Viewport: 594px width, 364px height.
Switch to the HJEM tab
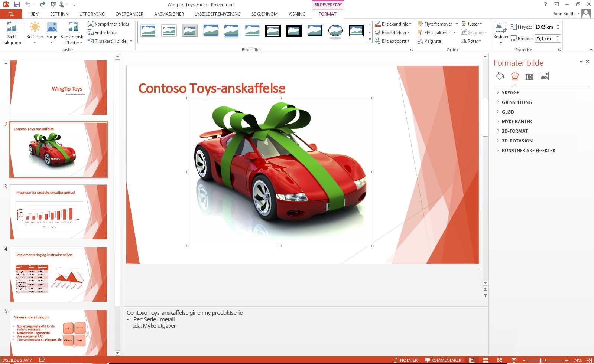tap(34, 14)
